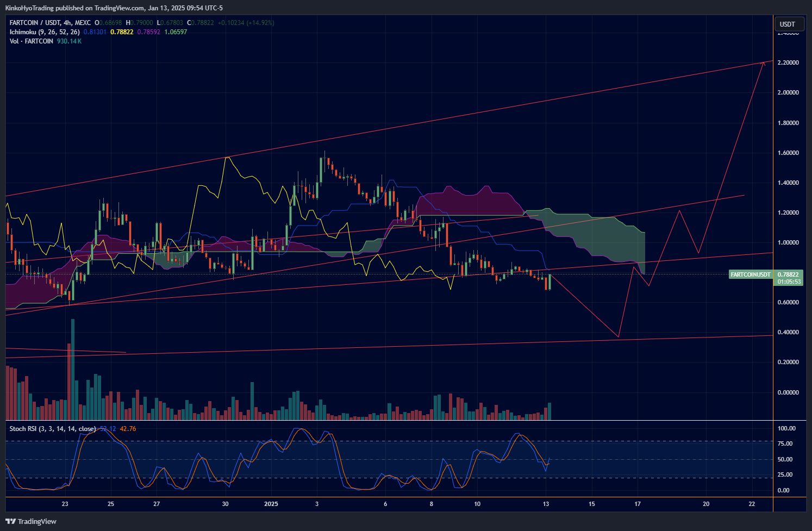The height and width of the screenshot is (531, 812).
Task: Click the yellow Ichimoku value 0.78822
Action: click(122, 32)
